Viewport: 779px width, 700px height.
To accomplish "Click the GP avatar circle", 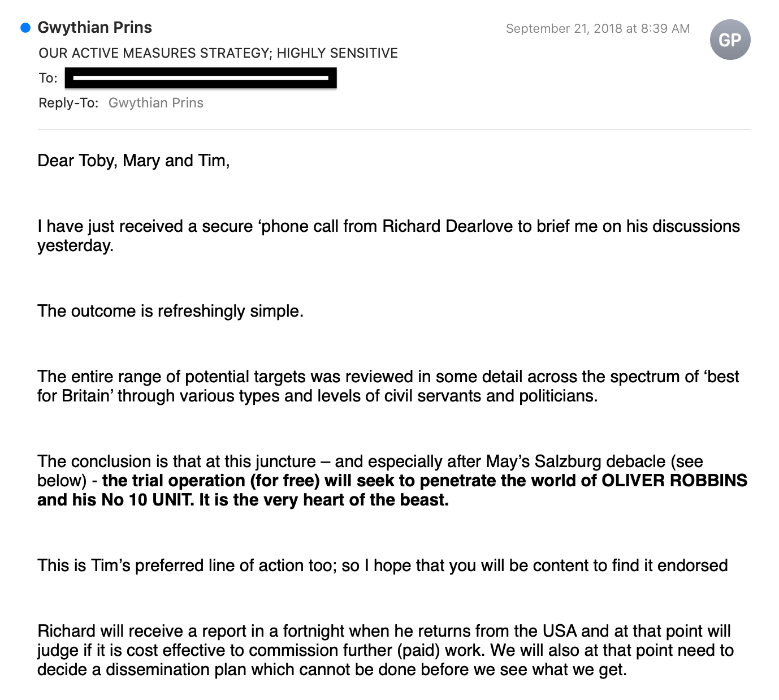I will point(730,40).
